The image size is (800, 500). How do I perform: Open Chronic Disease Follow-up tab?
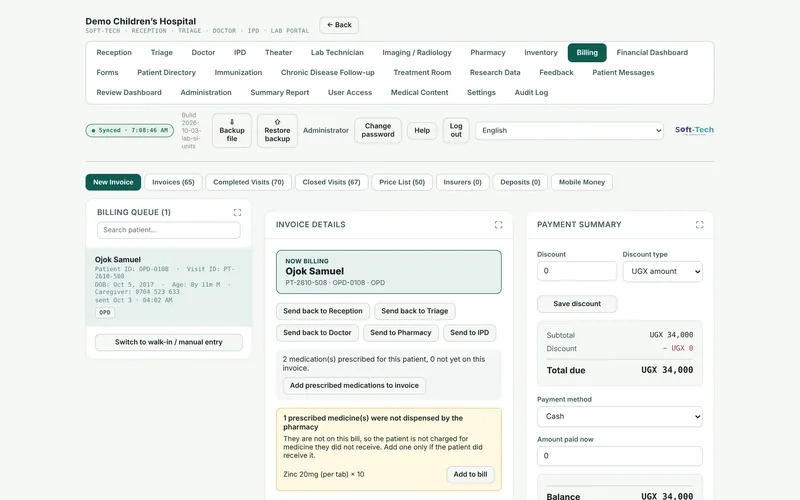328,72
